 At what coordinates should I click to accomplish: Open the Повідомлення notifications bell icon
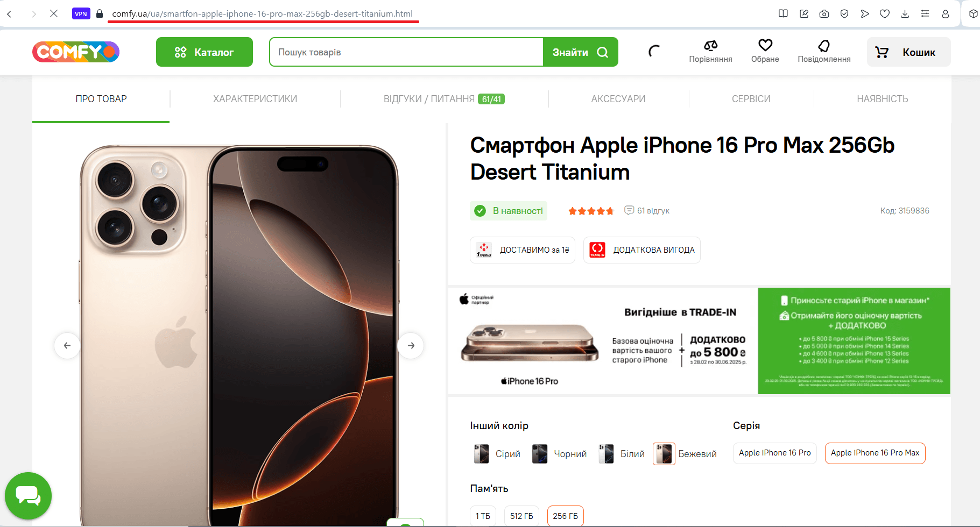(x=824, y=46)
